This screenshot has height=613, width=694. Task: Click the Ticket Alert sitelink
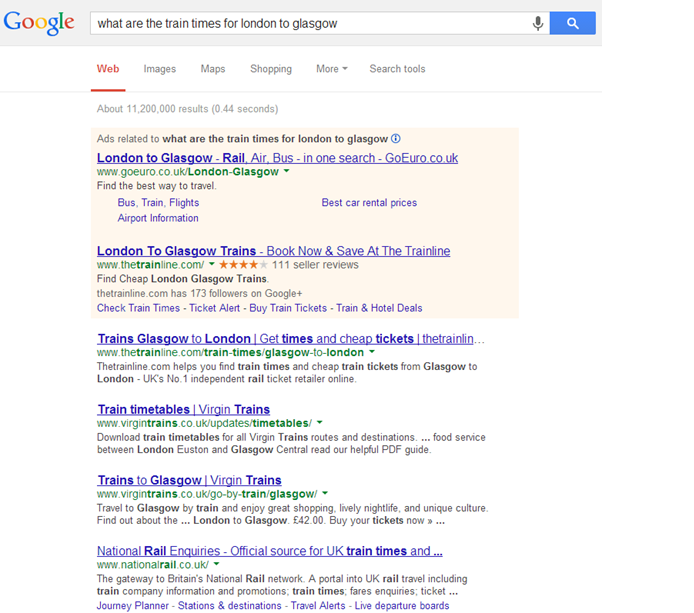point(215,308)
